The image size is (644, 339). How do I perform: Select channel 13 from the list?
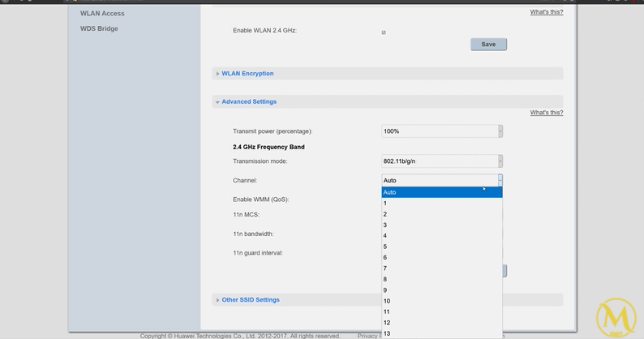[442, 333]
